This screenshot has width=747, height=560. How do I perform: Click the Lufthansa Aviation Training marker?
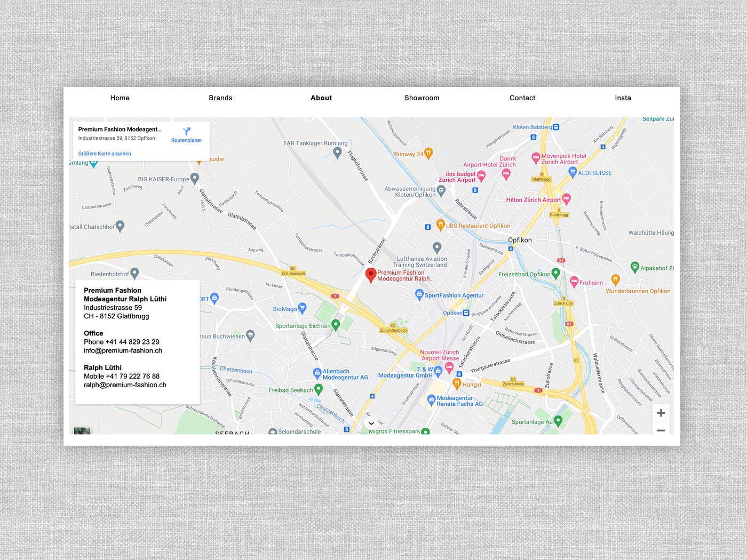pos(437,247)
